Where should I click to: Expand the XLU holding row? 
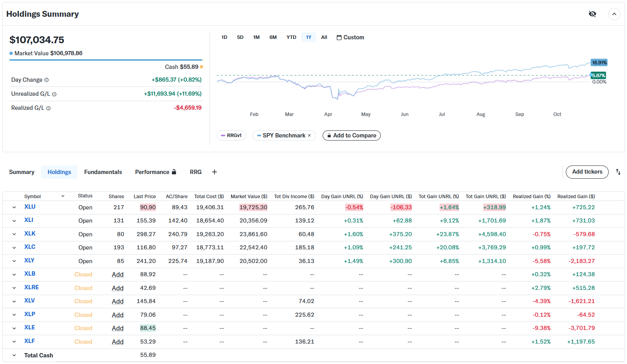click(14, 207)
